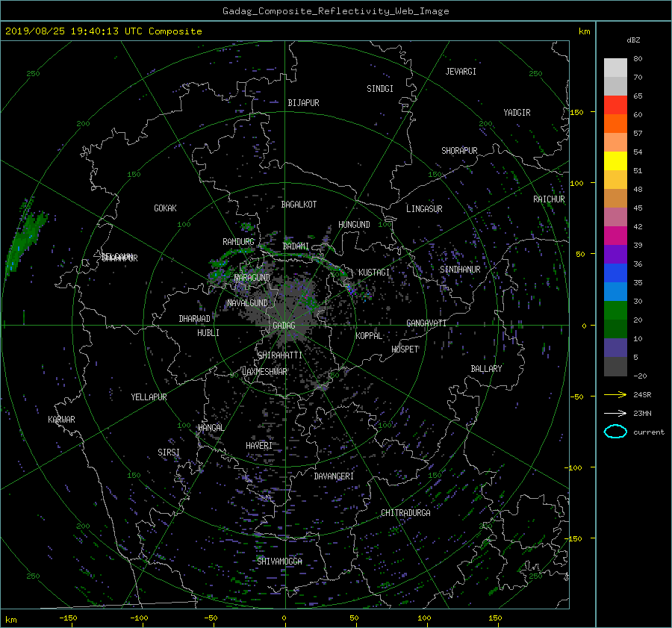Click the CHITRADURGA city label
The width and height of the screenshot is (672, 628).
[x=405, y=513]
